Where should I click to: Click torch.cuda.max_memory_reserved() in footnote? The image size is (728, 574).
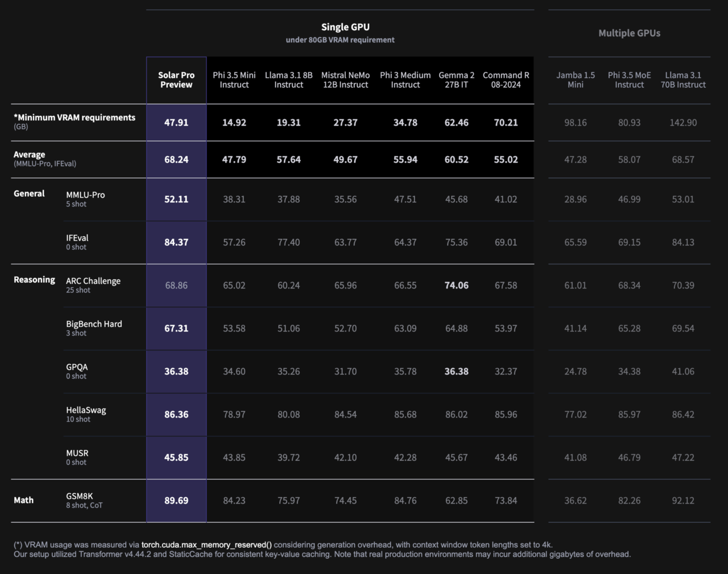click(x=206, y=545)
